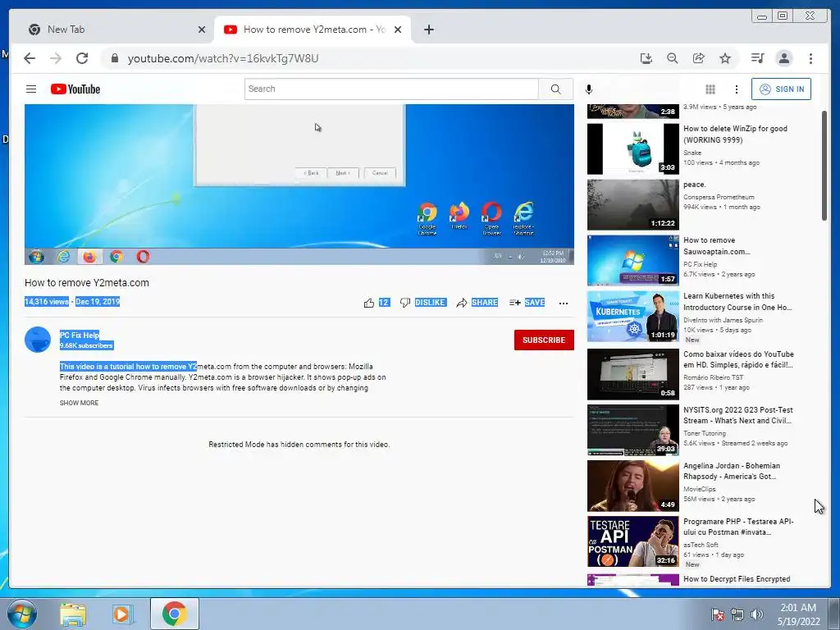
Task: Click the 9.68K subscribers text
Action: point(86,345)
